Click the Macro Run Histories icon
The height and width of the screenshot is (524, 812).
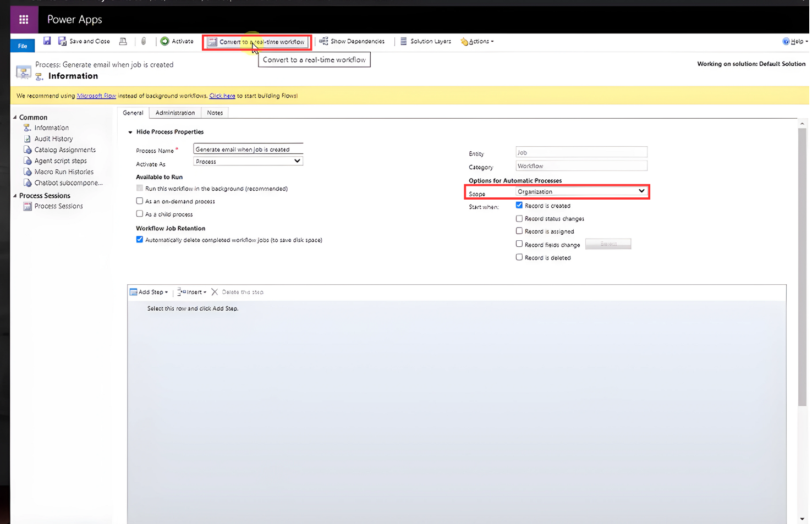pos(28,172)
